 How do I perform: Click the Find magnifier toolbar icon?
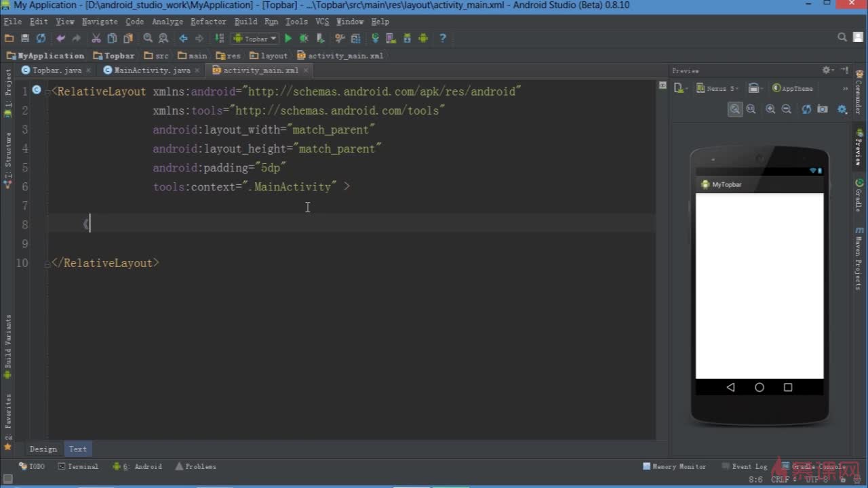148,38
